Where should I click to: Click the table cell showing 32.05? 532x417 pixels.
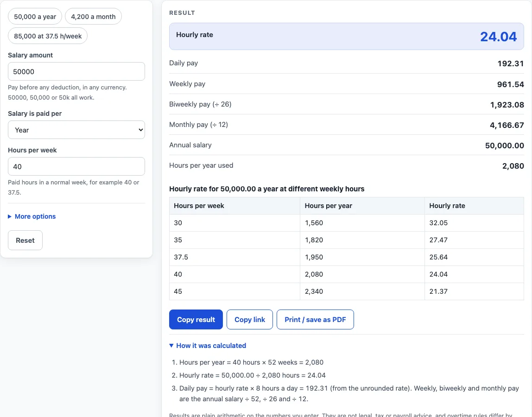[474, 223]
